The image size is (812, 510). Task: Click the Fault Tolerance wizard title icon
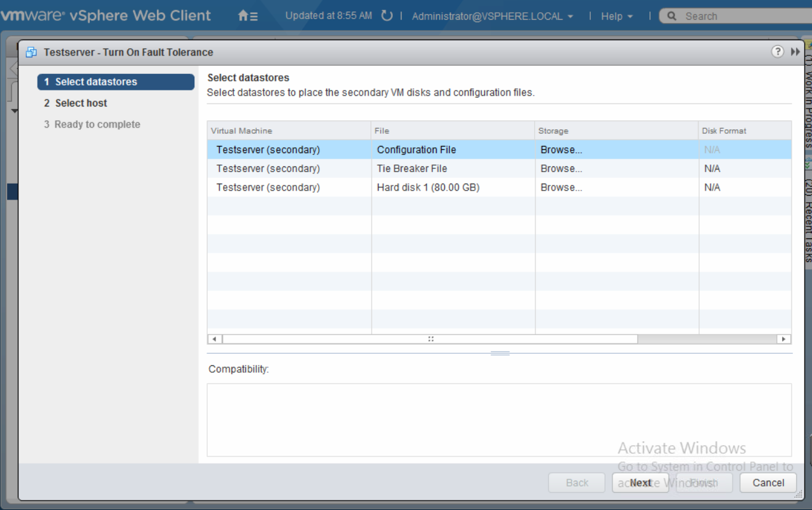31,52
